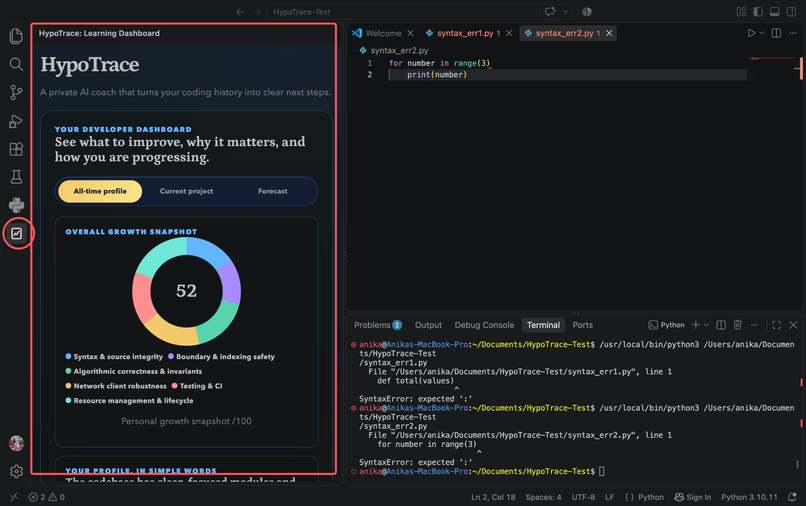Image resolution: width=806 pixels, height=506 pixels.
Task: Go to line via Ln 2, Col 18
Action: coord(493,497)
